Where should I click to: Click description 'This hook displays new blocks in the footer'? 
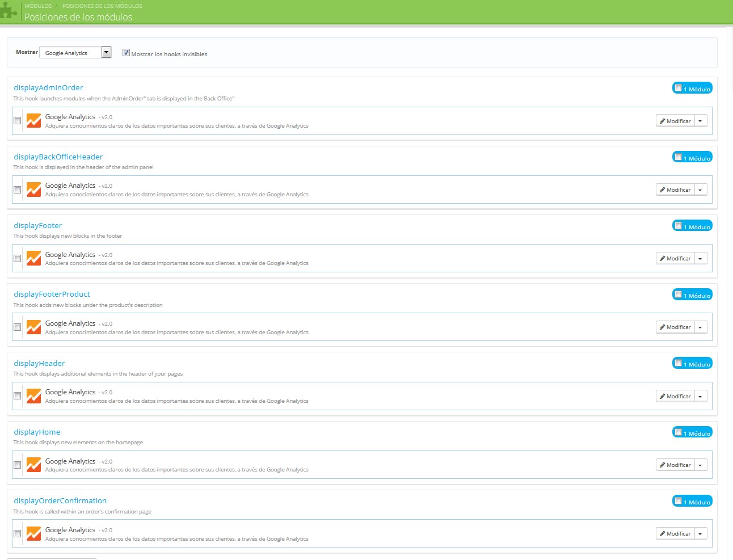(68, 236)
